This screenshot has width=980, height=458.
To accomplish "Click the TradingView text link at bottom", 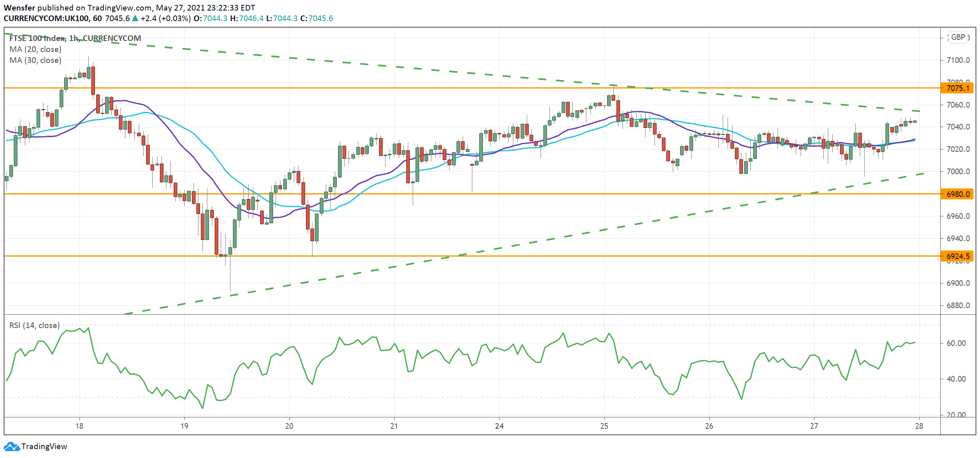I will 44,446.
